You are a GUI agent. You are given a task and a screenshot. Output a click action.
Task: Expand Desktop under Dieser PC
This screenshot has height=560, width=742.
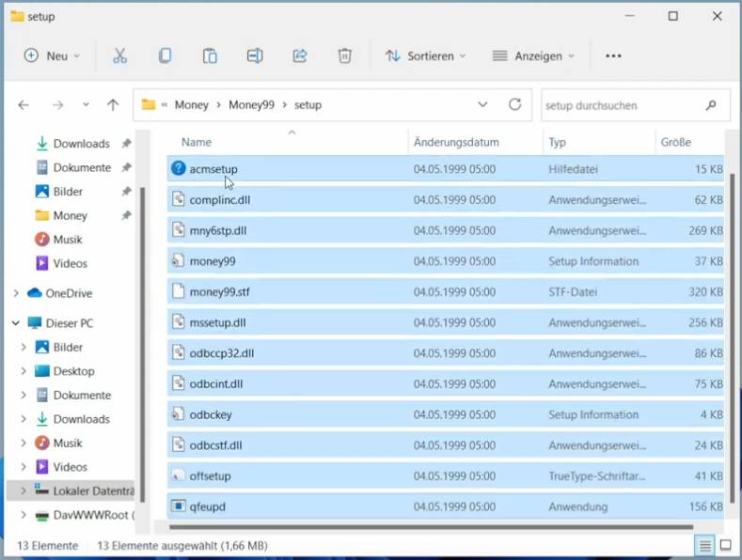[24, 371]
